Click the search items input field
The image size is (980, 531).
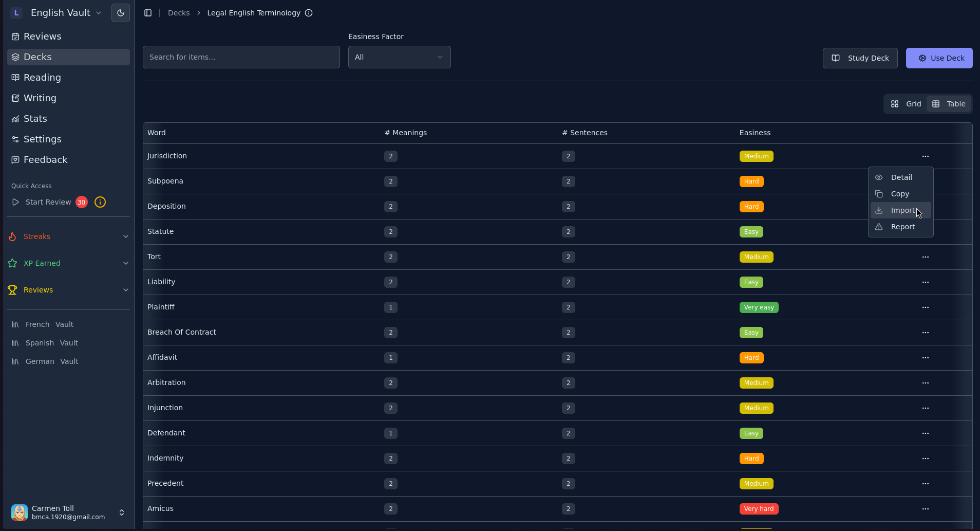pyautogui.click(x=241, y=57)
